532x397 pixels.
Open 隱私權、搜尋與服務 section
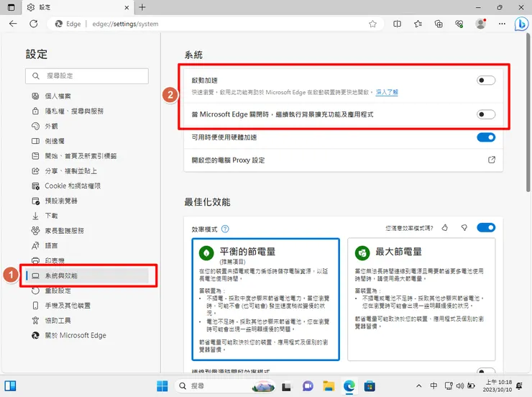[74, 111]
